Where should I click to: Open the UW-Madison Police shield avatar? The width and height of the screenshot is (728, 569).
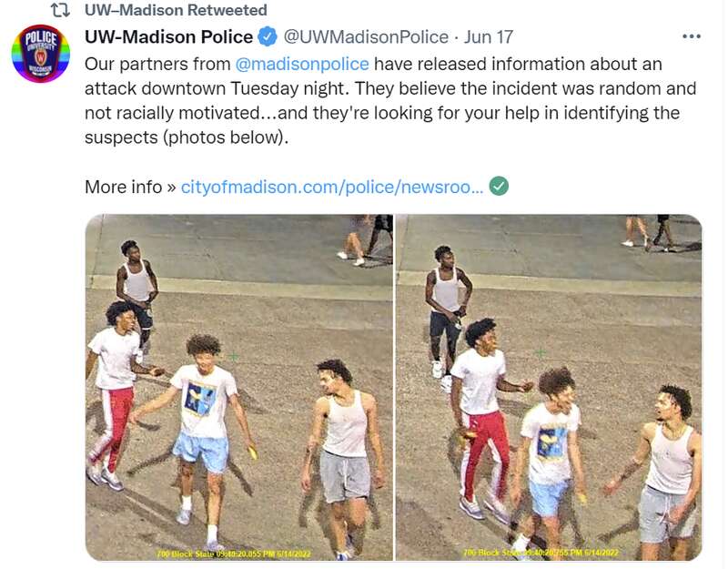tap(41, 54)
